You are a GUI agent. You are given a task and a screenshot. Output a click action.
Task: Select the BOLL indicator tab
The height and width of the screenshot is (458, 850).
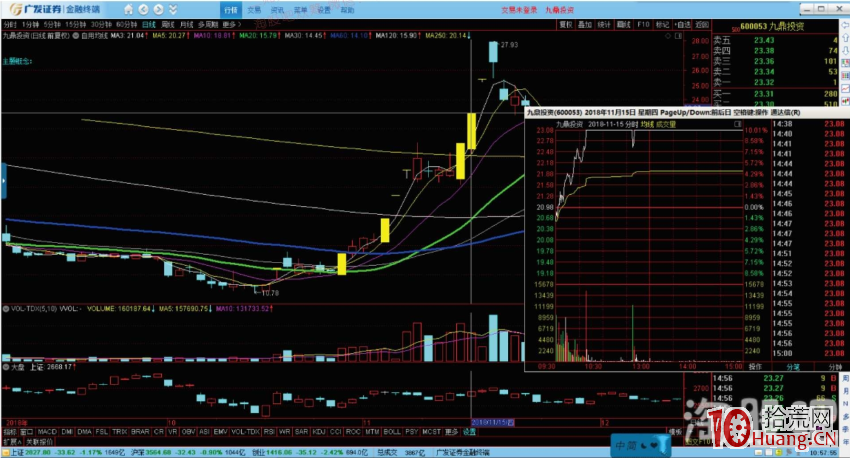pyautogui.click(x=391, y=431)
